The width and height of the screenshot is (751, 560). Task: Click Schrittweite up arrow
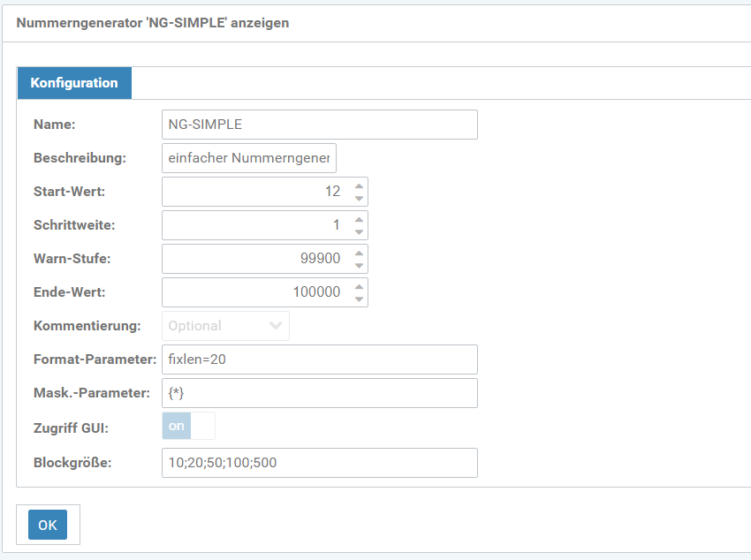(x=359, y=219)
